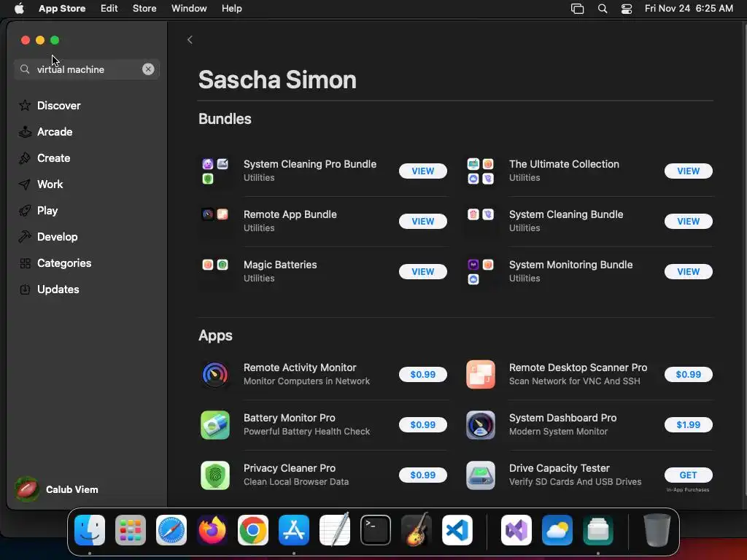Click the Remote App Bundle icons
The height and width of the screenshot is (560, 747).
[x=215, y=214]
